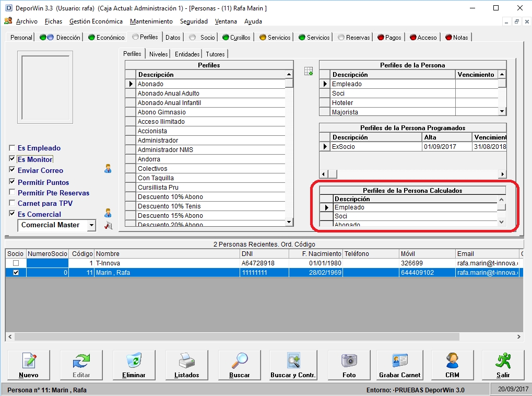532x396 pixels.
Task: Click the add-profile grid icon
Action: coord(309,72)
